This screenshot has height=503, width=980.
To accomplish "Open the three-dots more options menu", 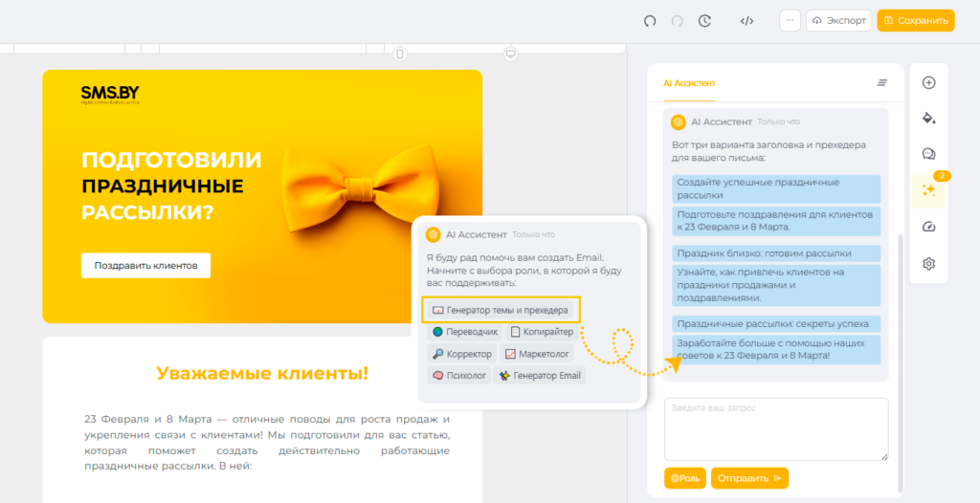I will tap(790, 21).
